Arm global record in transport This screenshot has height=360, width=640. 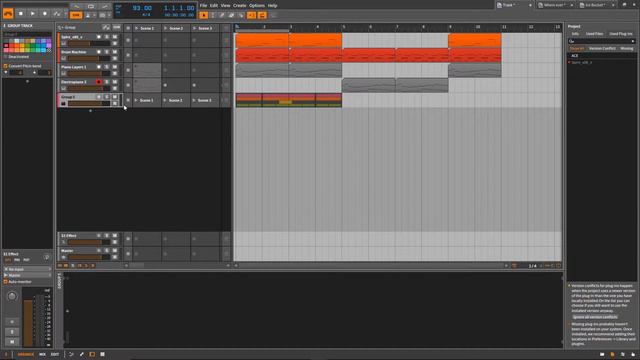pyautogui.click(x=45, y=13)
